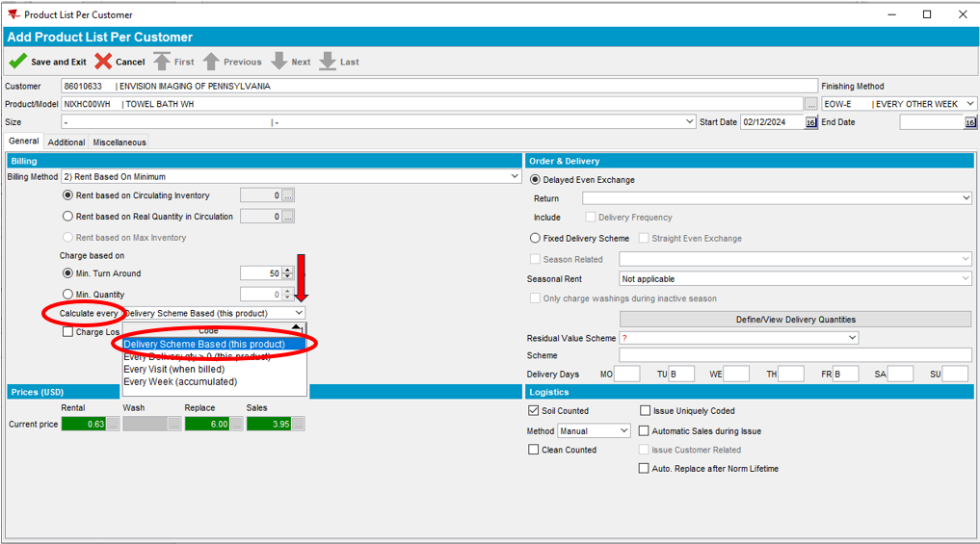The height and width of the screenshot is (544, 980).
Task: Expand the Billing Method dropdown
Action: 516,177
